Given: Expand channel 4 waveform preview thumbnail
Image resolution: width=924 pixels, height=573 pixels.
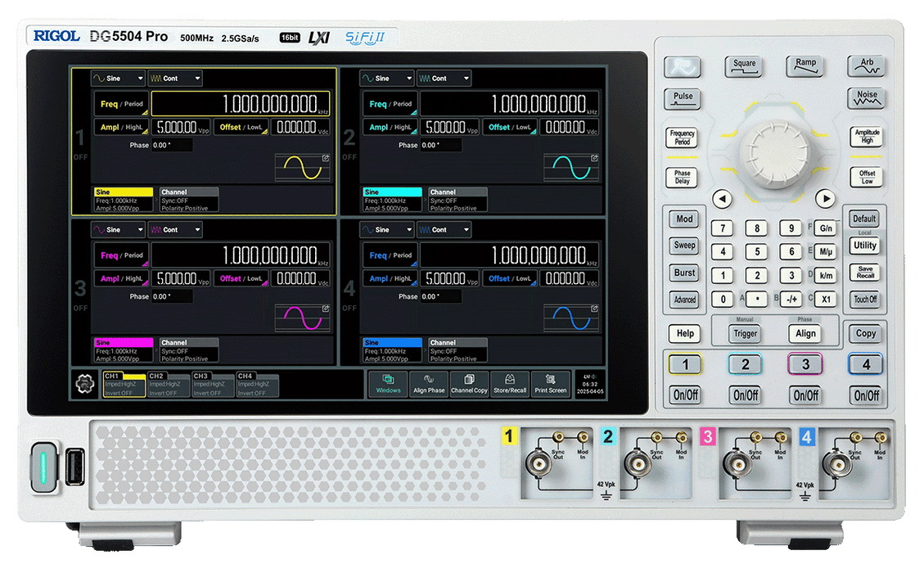Looking at the screenshot, I should [571, 318].
